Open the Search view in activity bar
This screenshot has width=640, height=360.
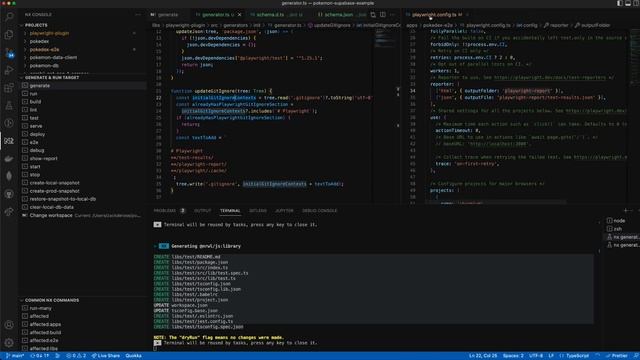point(9,17)
